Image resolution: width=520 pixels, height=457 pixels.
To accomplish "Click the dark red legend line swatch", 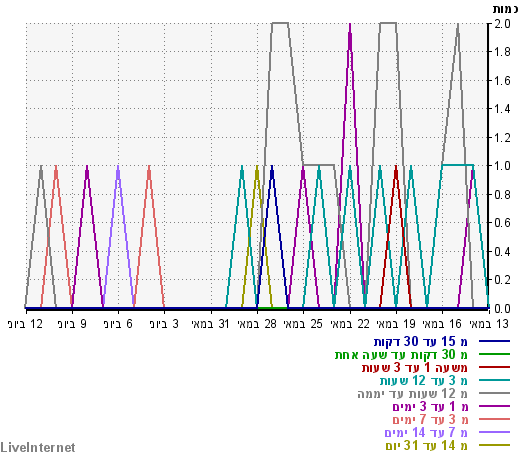I will pyautogui.click(x=494, y=367).
